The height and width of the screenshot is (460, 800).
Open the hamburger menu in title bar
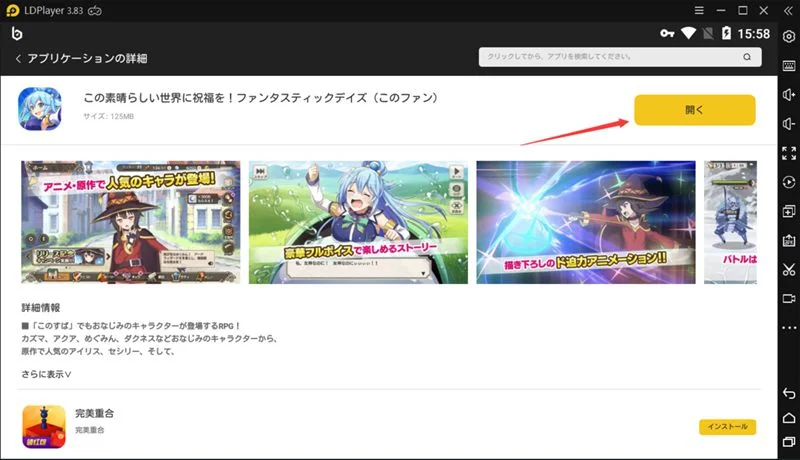coord(699,10)
